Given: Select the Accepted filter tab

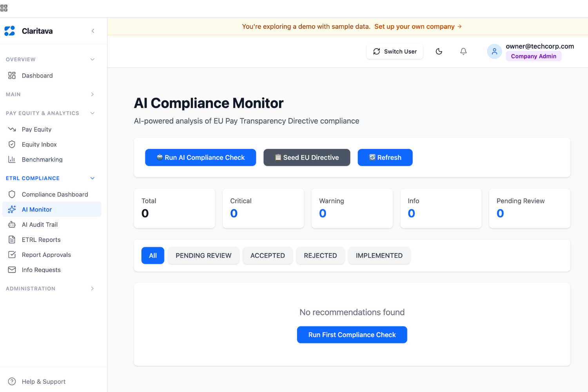Looking at the screenshot, I should pos(268,256).
